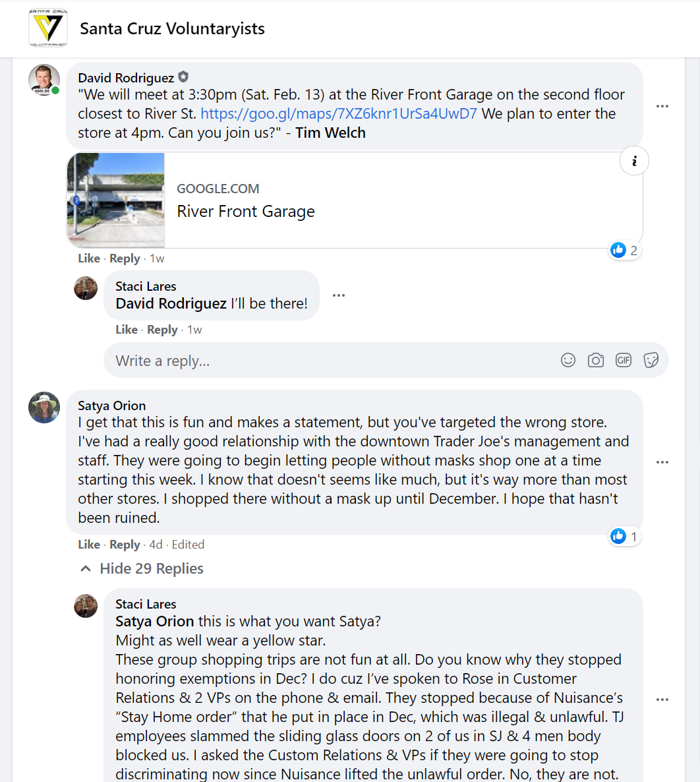The image size is (700, 782).
Task: Click the emoji icon in reply box
Action: (568, 360)
